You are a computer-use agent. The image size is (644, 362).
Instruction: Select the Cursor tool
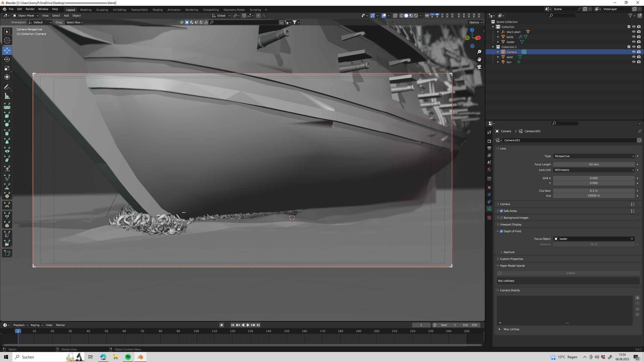[x=7, y=40]
